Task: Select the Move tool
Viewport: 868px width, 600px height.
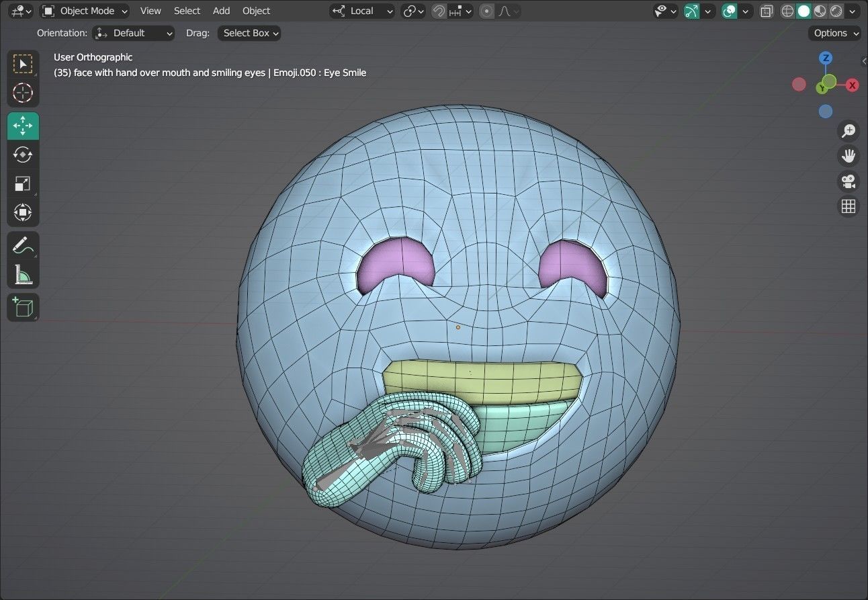Action: pos(23,126)
